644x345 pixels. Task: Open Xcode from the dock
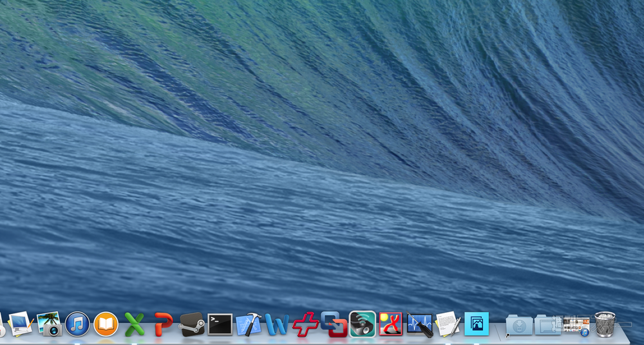[248, 324]
